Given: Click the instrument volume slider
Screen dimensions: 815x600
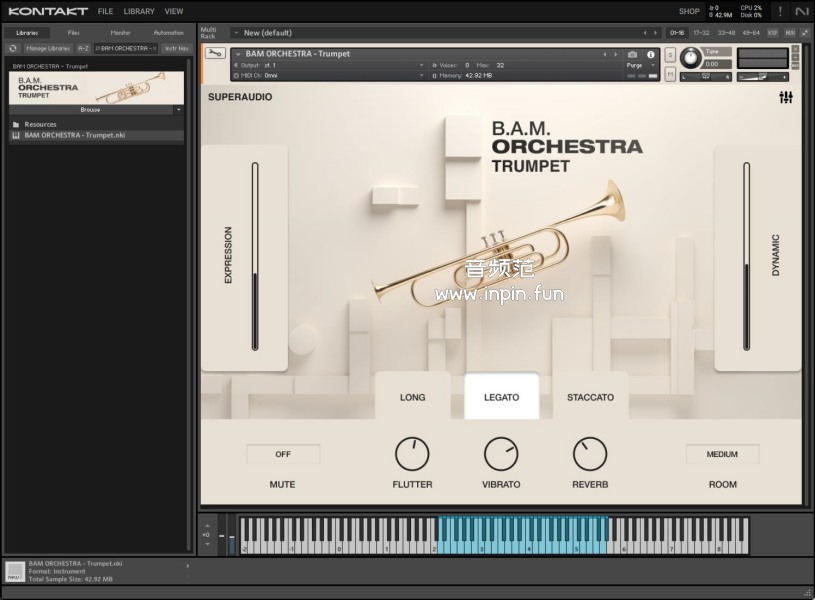Looking at the screenshot, I should point(763,77).
